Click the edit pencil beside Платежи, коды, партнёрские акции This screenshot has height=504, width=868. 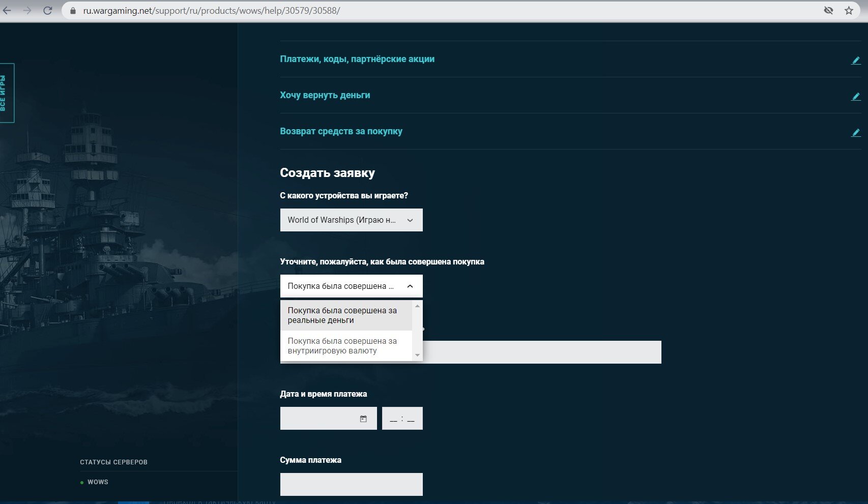pyautogui.click(x=856, y=60)
